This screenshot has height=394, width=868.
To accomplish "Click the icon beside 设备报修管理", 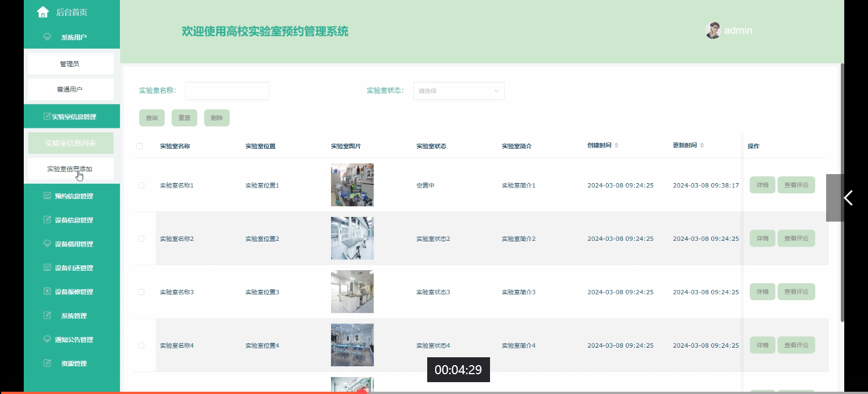I will 48,291.
